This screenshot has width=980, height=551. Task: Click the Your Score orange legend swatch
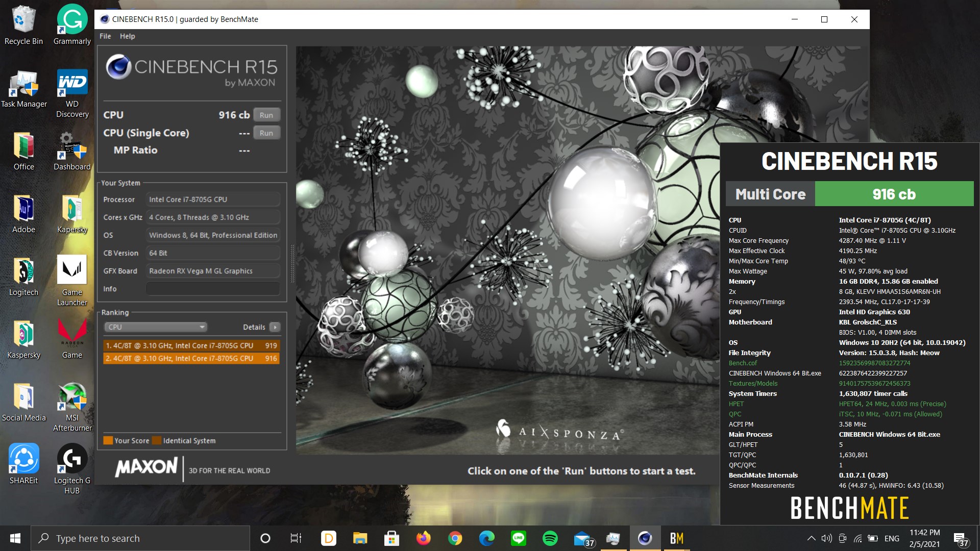(108, 440)
